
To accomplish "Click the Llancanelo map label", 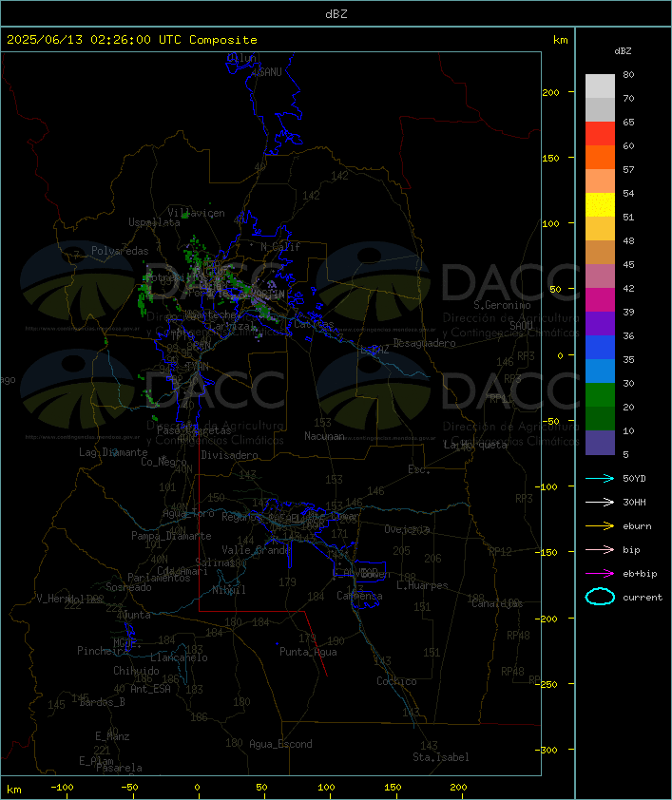I will tap(179, 657).
